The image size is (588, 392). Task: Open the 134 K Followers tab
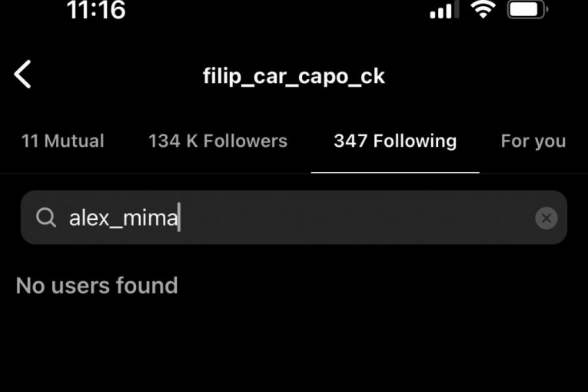point(218,141)
